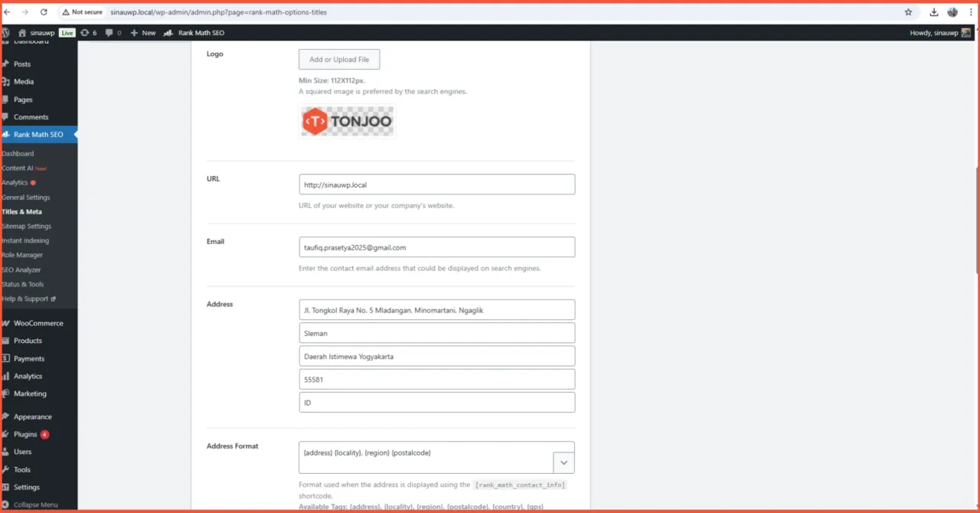Bookmark this page with the star icon
The width and height of the screenshot is (980, 513).
908,12
